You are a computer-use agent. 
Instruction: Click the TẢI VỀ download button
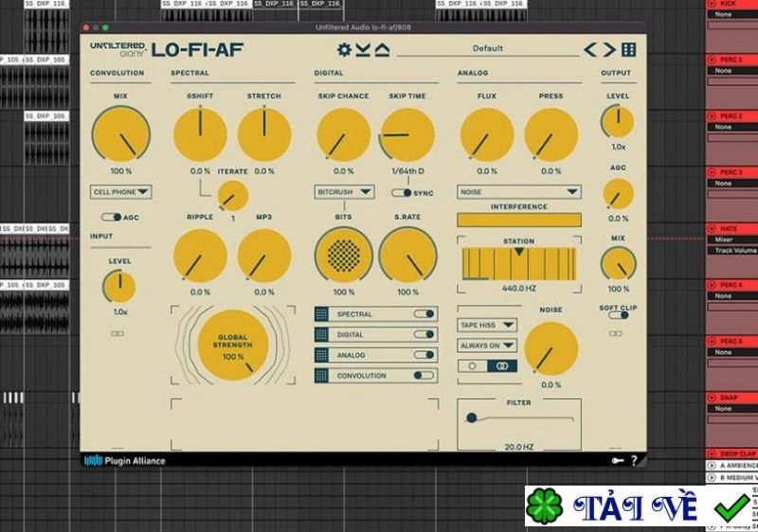(x=634, y=506)
